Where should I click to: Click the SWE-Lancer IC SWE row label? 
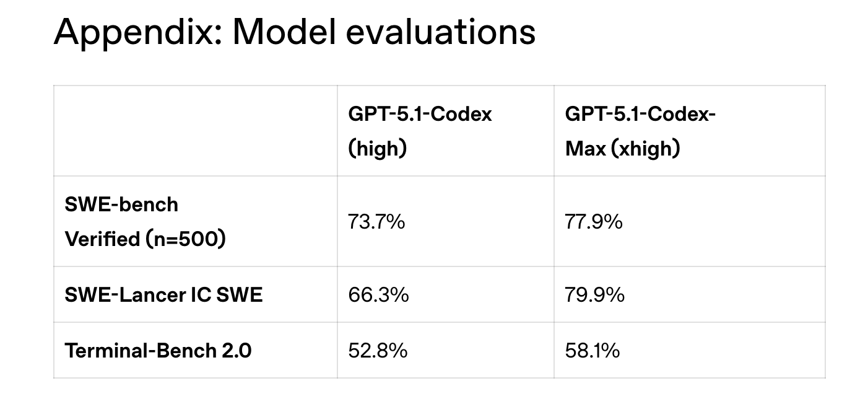tap(163, 294)
